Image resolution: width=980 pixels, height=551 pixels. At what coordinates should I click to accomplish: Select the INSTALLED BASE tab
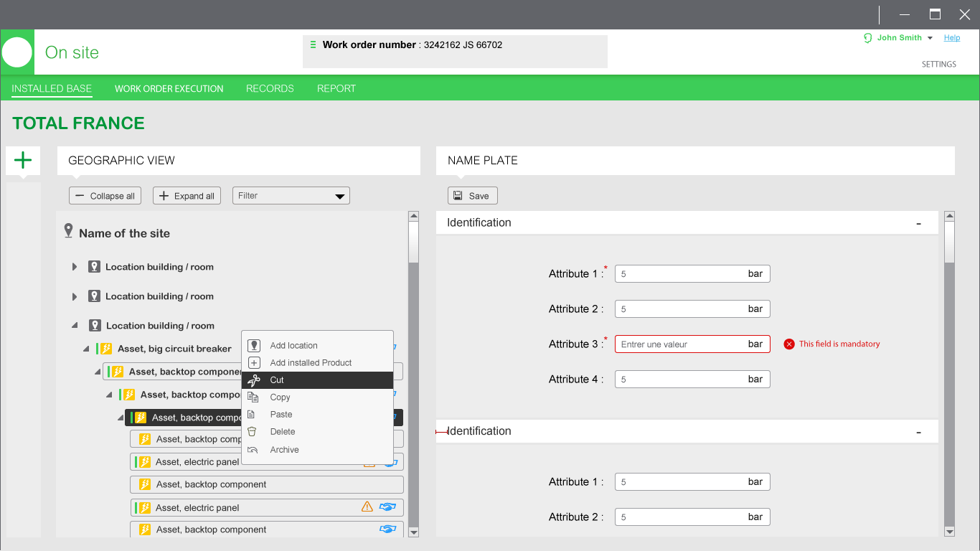(52, 89)
